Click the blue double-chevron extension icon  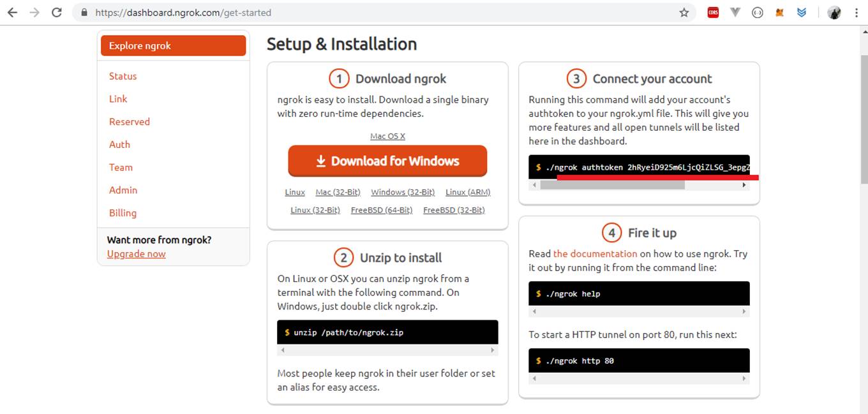[802, 12]
